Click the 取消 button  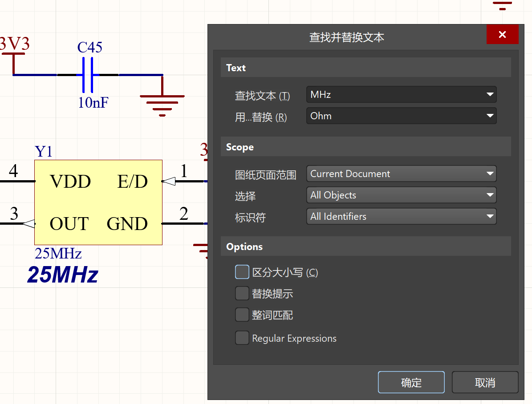[x=485, y=383]
